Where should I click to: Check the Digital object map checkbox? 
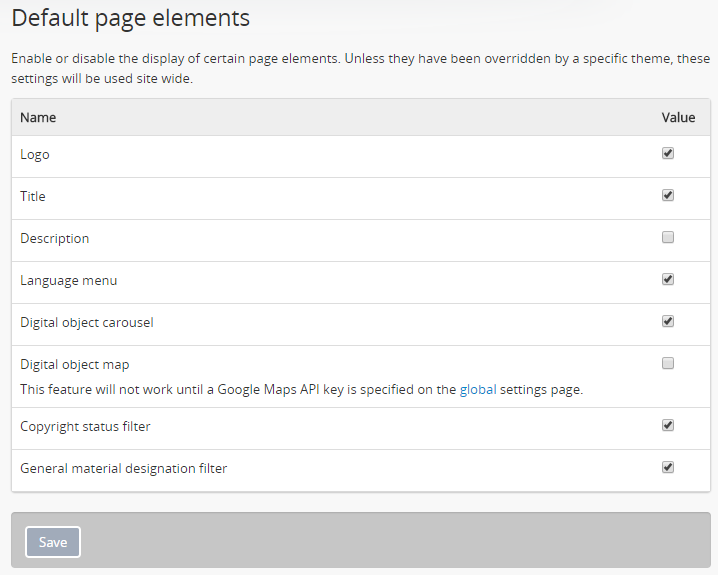(668, 364)
